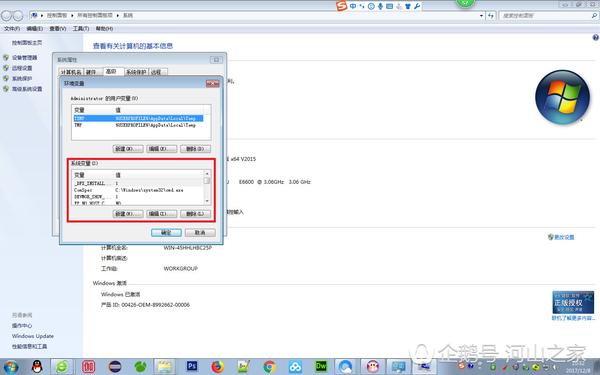Click New button under user variables
The height and width of the screenshot is (375, 600).
point(128,149)
